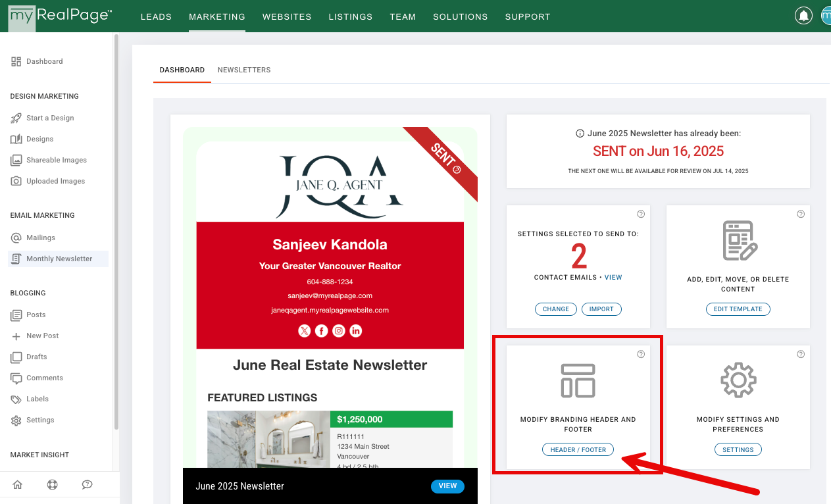Switch to the NEWSLETTERS tab
This screenshot has width=831, height=504.
pos(244,70)
